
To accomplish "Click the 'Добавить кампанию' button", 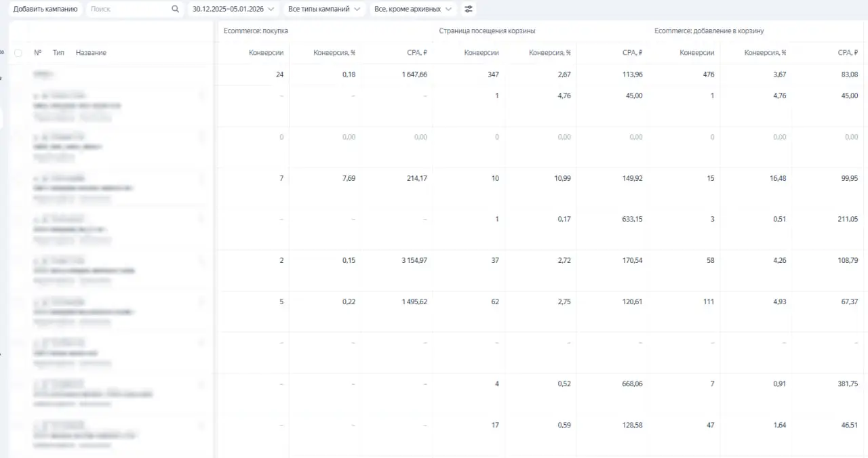I will pos(45,9).
